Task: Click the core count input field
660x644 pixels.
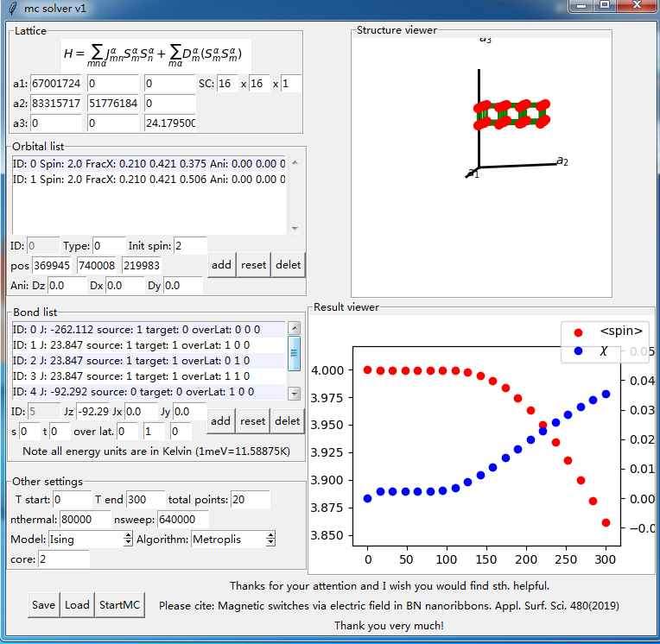Action: [63, 559]
